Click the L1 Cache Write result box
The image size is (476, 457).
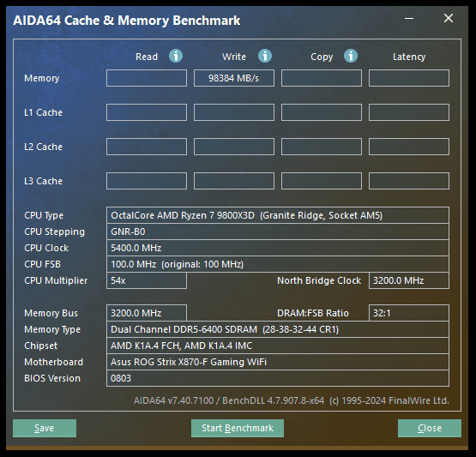(x=234, y=112)
